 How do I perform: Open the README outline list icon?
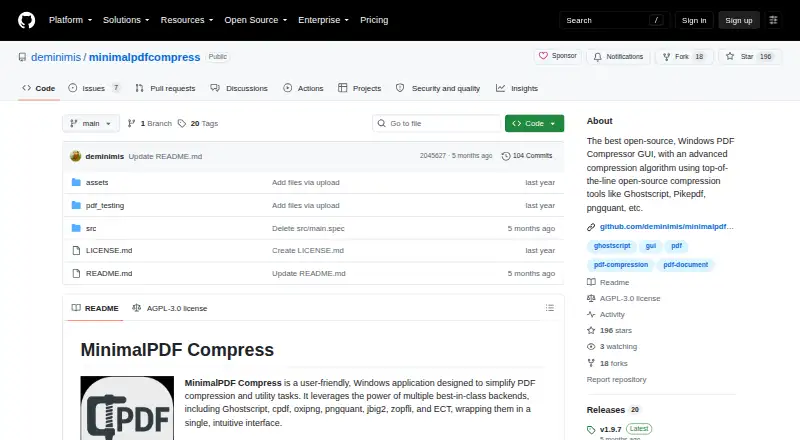pos(549,308)
